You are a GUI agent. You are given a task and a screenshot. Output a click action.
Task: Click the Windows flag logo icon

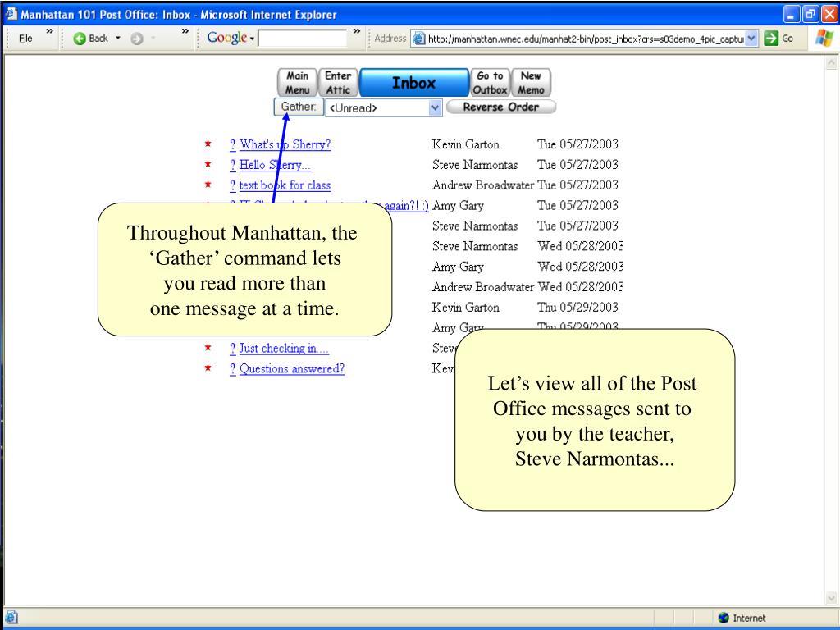tap(823, 39)
